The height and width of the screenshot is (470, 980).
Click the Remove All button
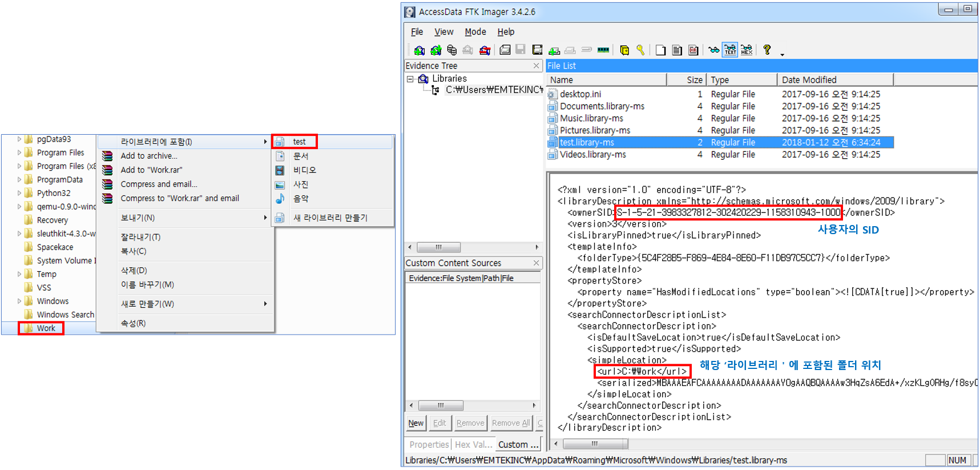click(511, 423)
